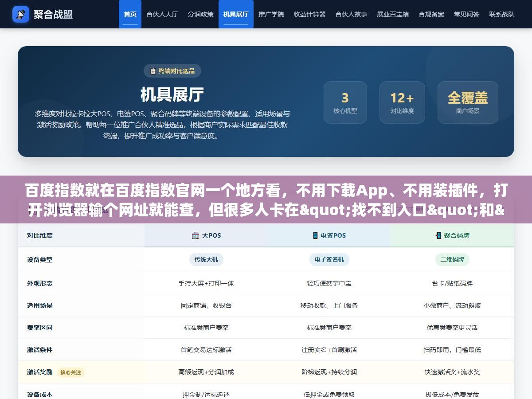Open the 常见问答 nav item
The image size is (532, 399).
[466, 14]
